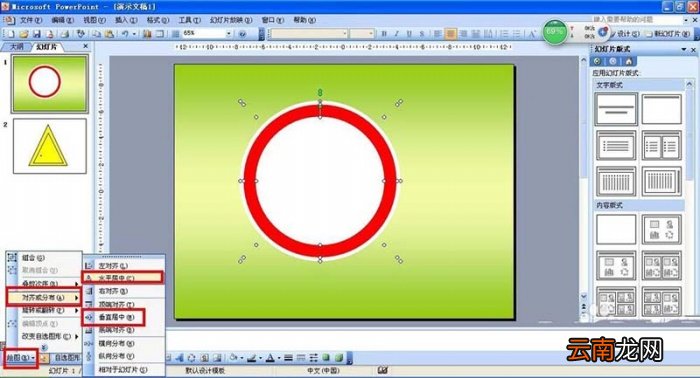Open the font name dropdown
700x378 pixels.
pyautogui.click(x=345, y=34)
